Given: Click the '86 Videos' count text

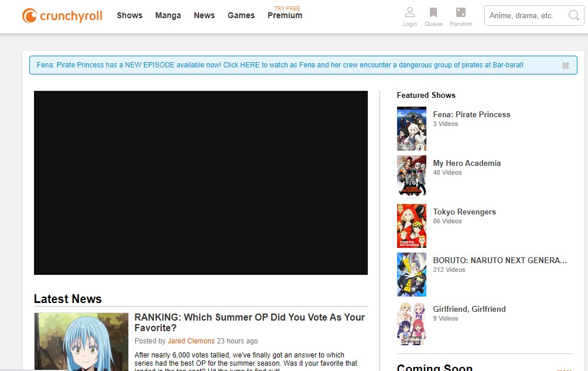Looking at the screenshot, I should tap(447, 222).
